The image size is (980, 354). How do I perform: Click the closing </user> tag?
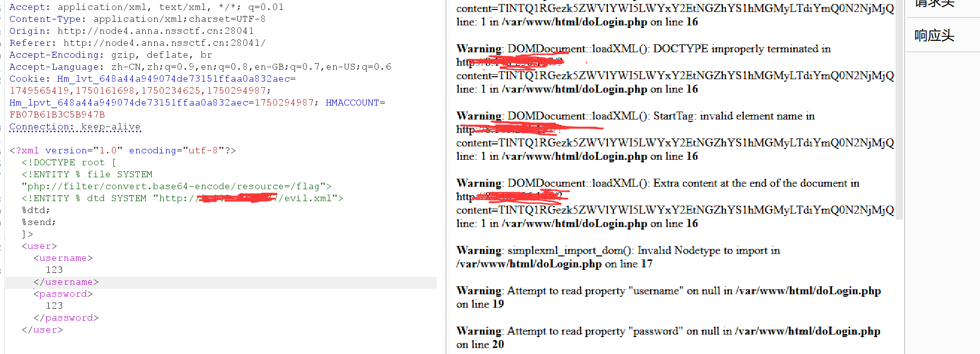(x=42, y=330)
